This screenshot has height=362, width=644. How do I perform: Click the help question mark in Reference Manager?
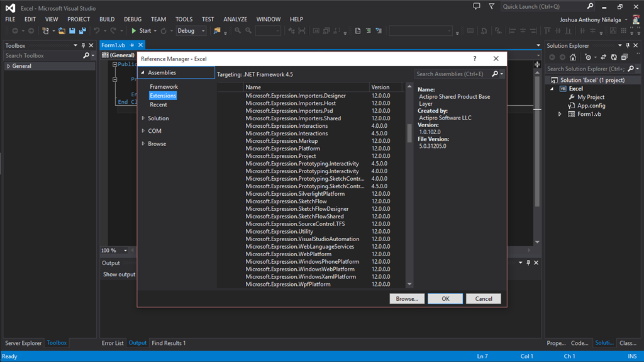point(475,59)
